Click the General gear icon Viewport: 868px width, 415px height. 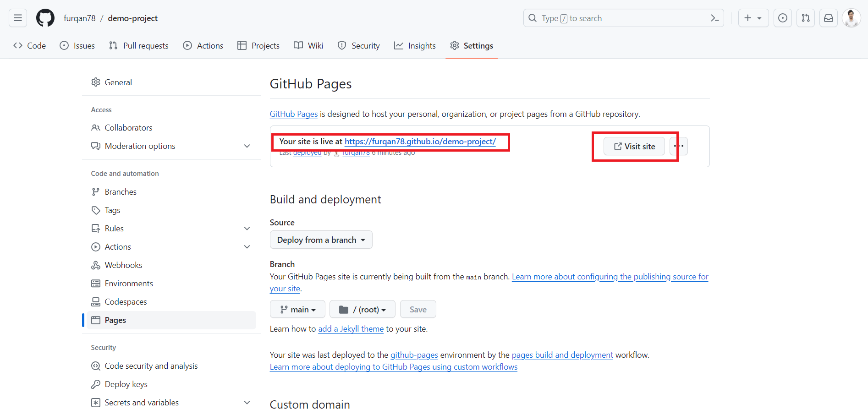click(x=96, y=82)
